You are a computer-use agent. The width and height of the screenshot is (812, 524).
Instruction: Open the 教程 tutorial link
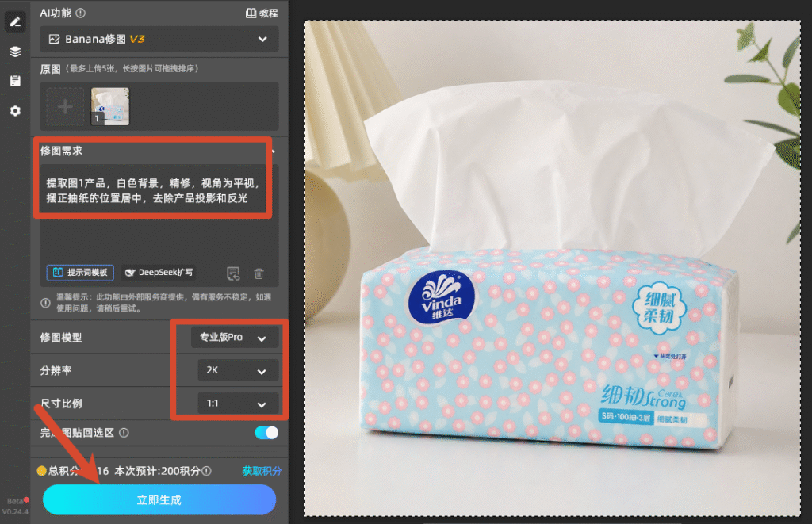tap(262, 13)
